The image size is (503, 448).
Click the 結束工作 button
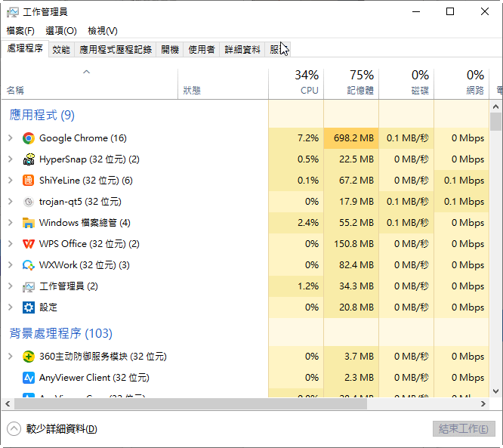point(464,429)
